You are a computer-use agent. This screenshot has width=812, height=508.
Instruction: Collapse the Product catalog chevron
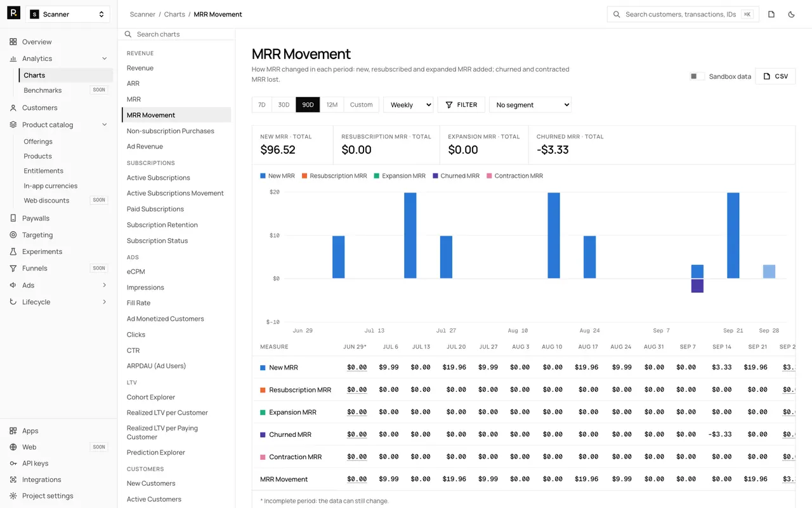pos(105,124)
